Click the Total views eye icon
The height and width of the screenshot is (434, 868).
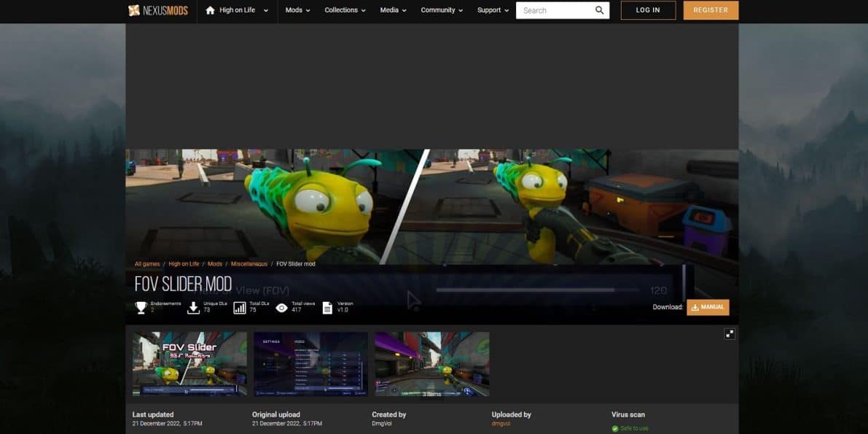coord(282,308)
